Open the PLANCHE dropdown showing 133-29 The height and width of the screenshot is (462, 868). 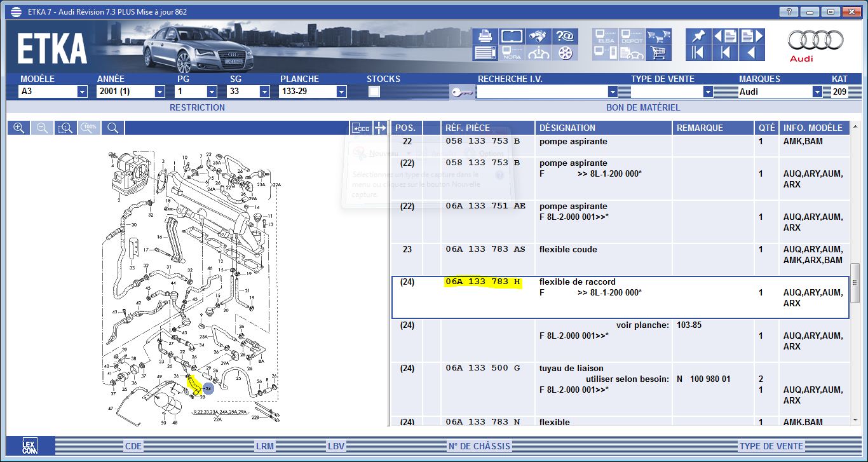[x=341, y=92]
